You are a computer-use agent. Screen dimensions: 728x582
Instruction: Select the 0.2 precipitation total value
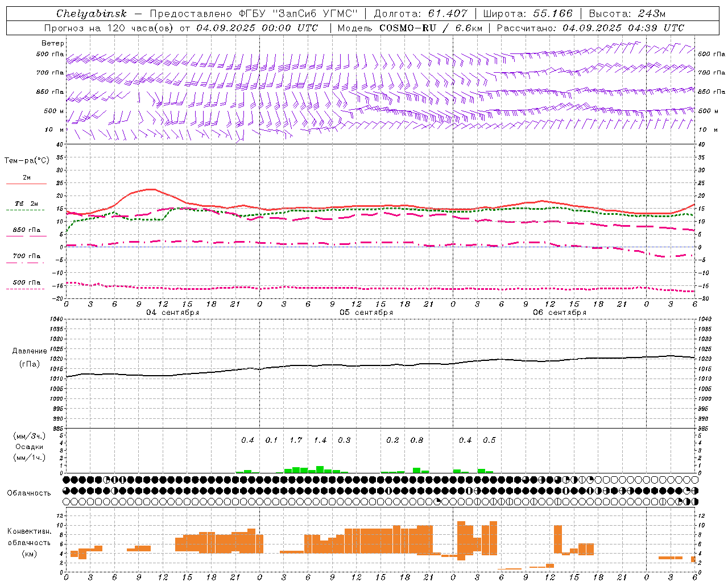(392, 440)
